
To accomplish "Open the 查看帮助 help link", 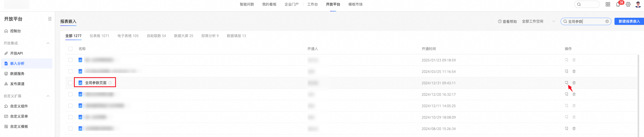I will coord(507,22).
